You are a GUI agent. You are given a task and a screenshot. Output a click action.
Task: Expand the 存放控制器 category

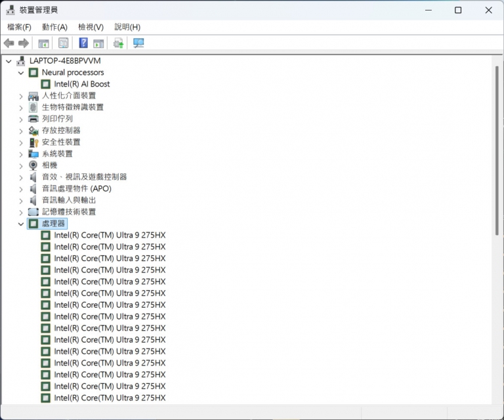pyautogui.click(x=21, y=131)
